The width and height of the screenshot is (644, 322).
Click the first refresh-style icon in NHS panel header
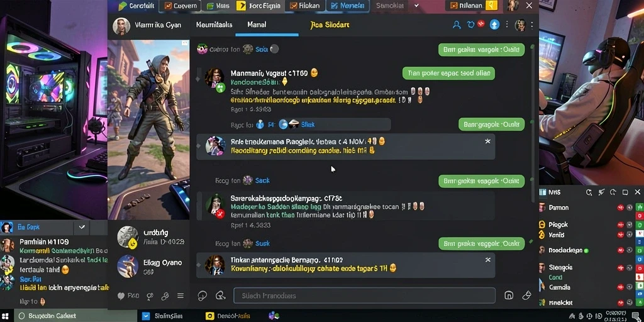589,192
